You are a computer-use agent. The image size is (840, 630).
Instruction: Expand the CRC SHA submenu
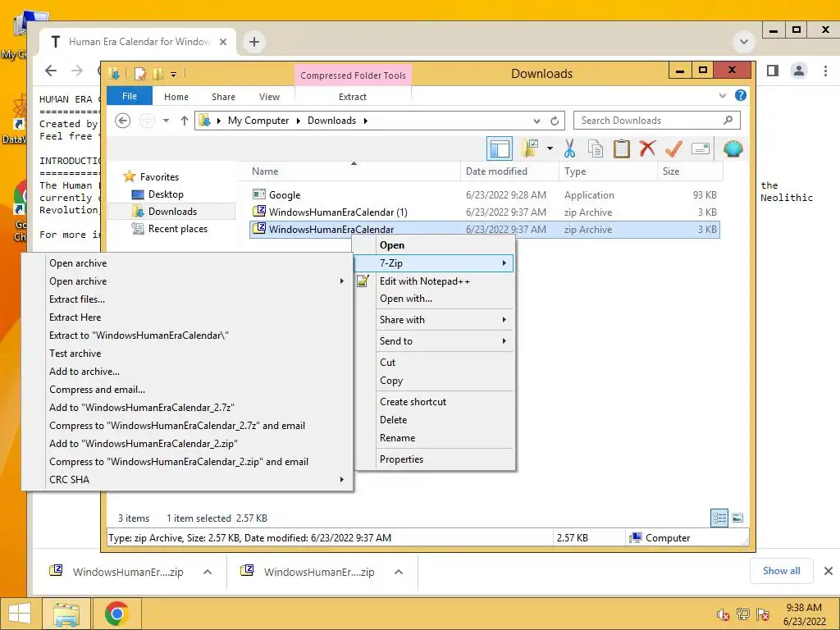tap(187, 479)
